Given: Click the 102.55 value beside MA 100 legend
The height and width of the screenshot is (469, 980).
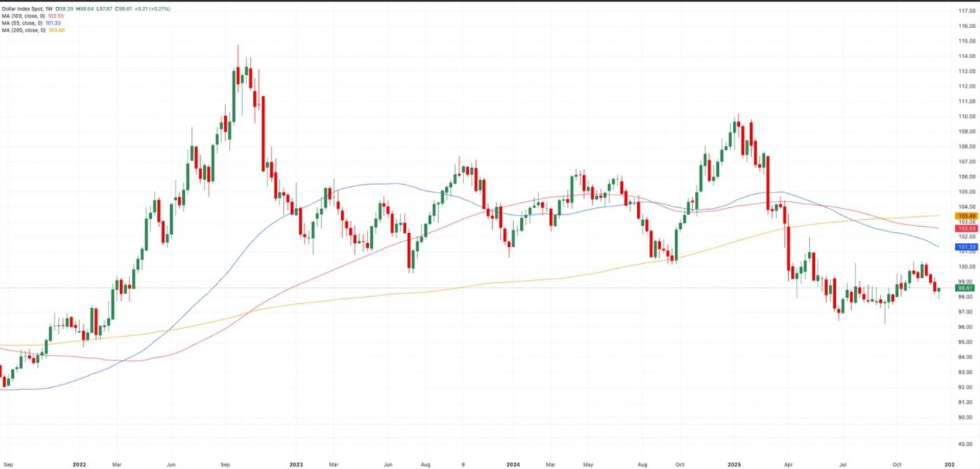Looking at the screenshot, I should coord(56,16).
